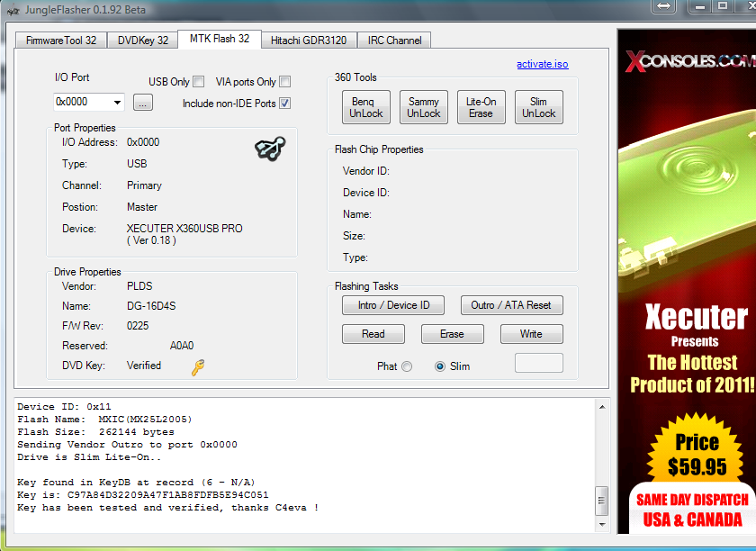
Task: Click the Benq UnLock button
Action: (366, 107)
